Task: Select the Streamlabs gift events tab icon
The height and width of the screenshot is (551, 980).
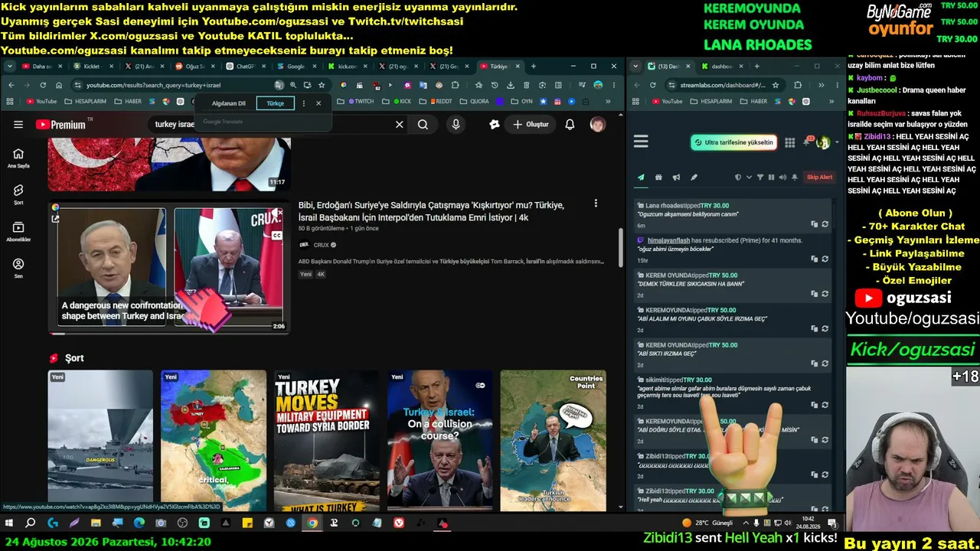Action: coord(658,178)
